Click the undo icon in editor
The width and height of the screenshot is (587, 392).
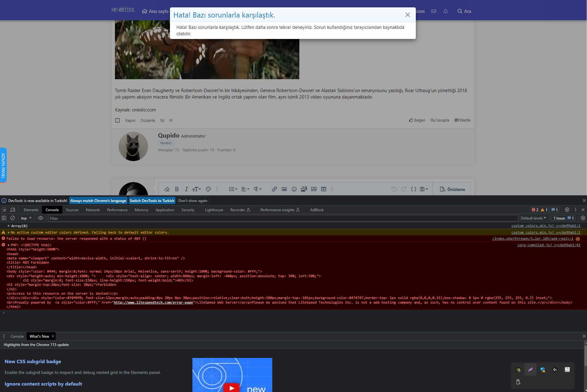click(x=394, y=189)
